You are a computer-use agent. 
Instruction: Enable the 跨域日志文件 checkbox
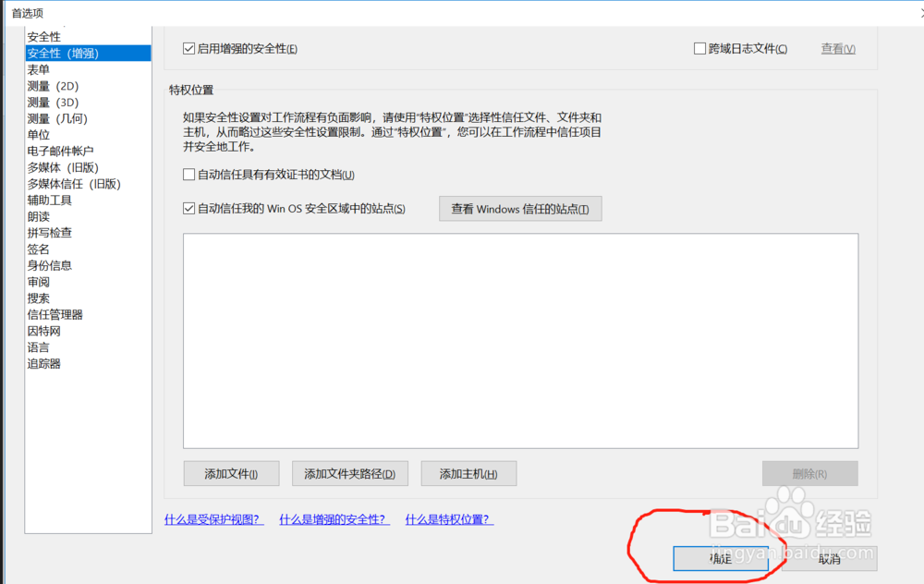tap(699, 48)
